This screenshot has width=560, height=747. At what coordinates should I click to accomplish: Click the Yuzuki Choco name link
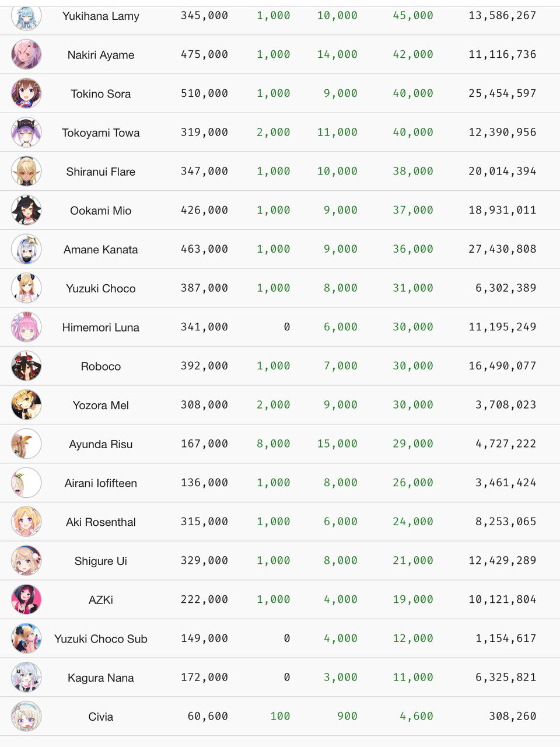[101, 288]
